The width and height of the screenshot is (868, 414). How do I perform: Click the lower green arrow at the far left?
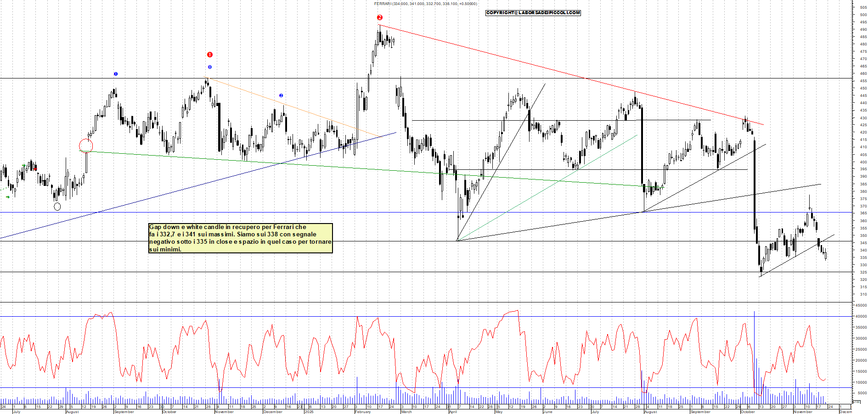click(x=7, y=197)
